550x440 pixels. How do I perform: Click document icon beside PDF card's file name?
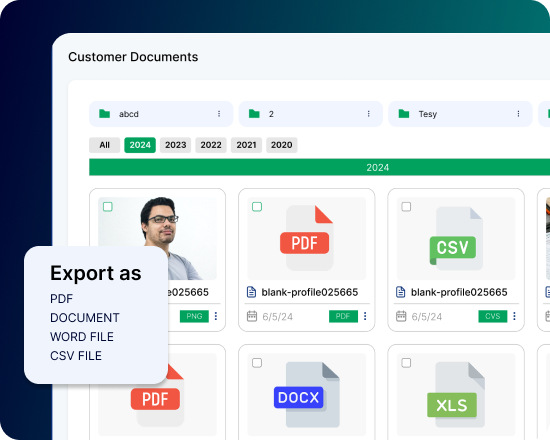point(251,292)
